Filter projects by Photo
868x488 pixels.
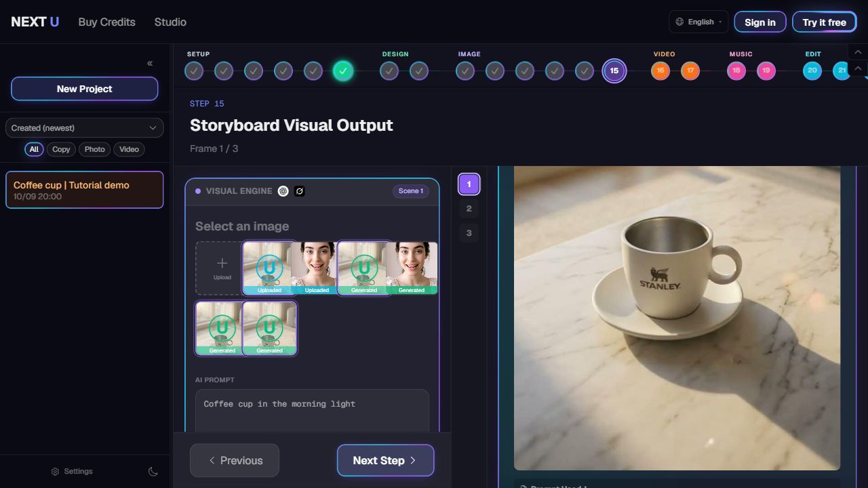(94, 149)
